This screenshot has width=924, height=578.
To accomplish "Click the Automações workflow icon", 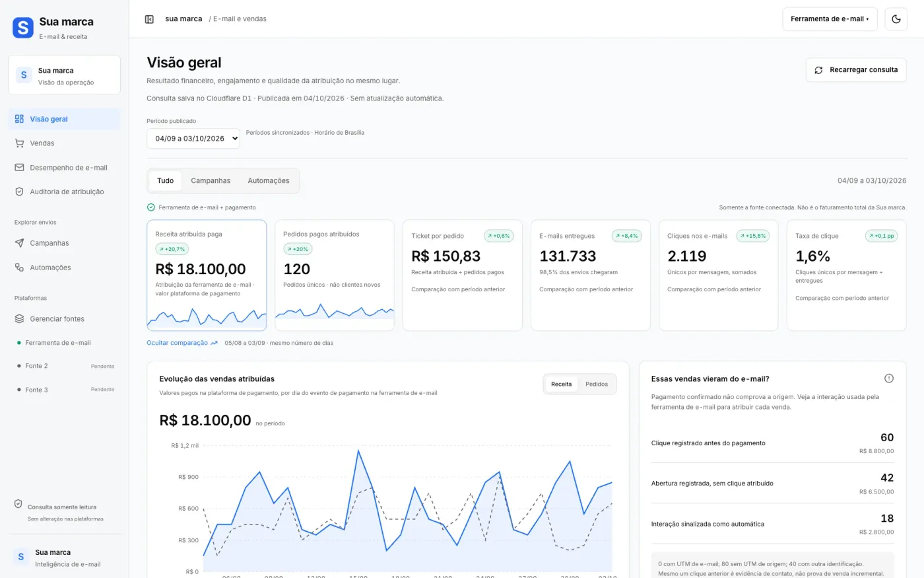I will pyautogui.click(x=19, y=268).
